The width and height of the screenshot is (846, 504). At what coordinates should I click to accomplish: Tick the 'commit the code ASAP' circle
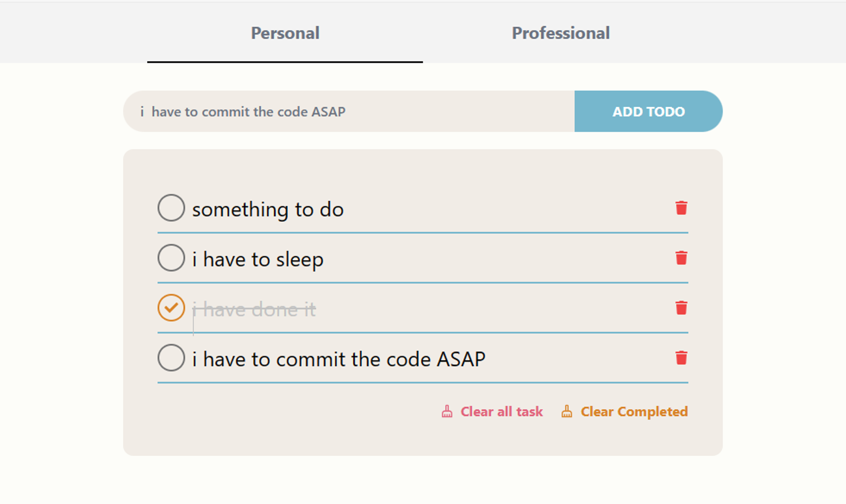(171, 358)
